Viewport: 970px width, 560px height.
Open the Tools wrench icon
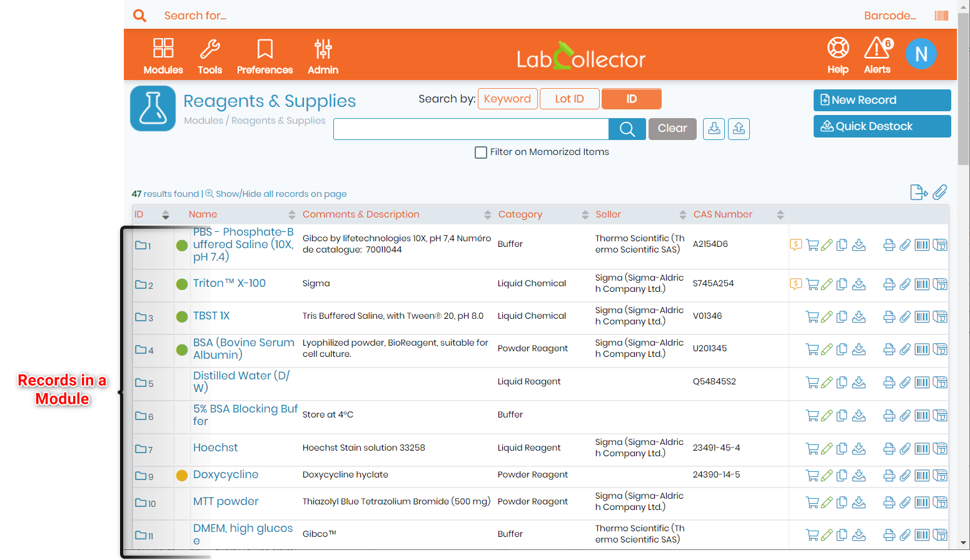(210, 48)
